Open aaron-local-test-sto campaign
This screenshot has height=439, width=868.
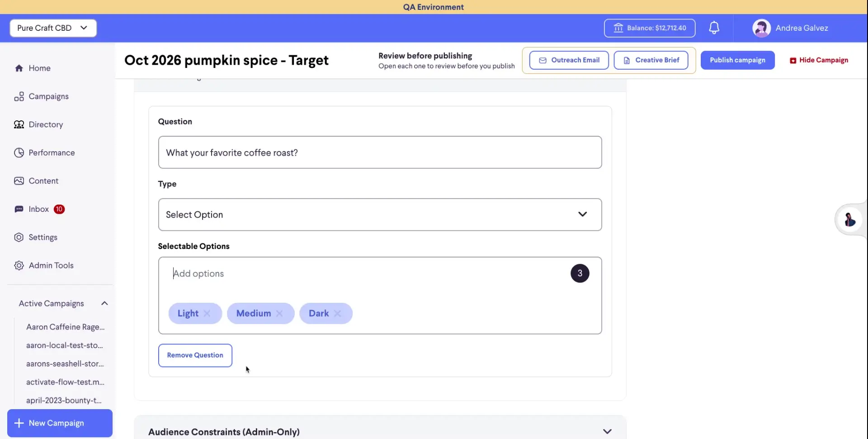pyautogui.click(x=65, y=345)
